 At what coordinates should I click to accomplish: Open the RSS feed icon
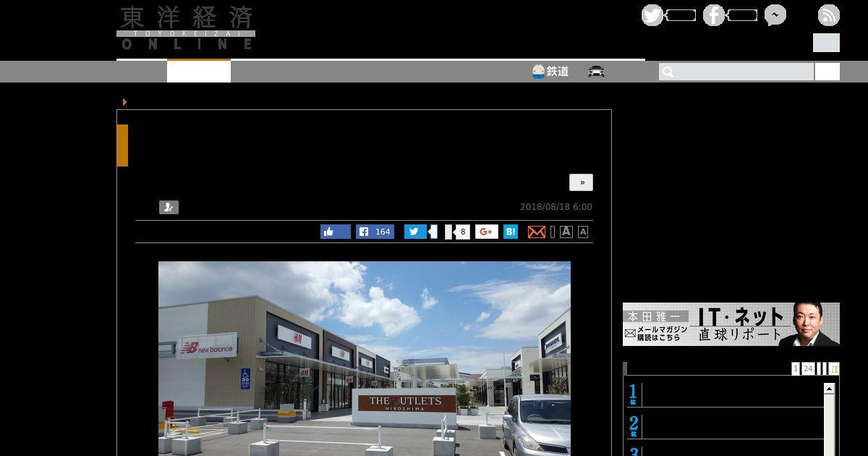coord(829,15)
